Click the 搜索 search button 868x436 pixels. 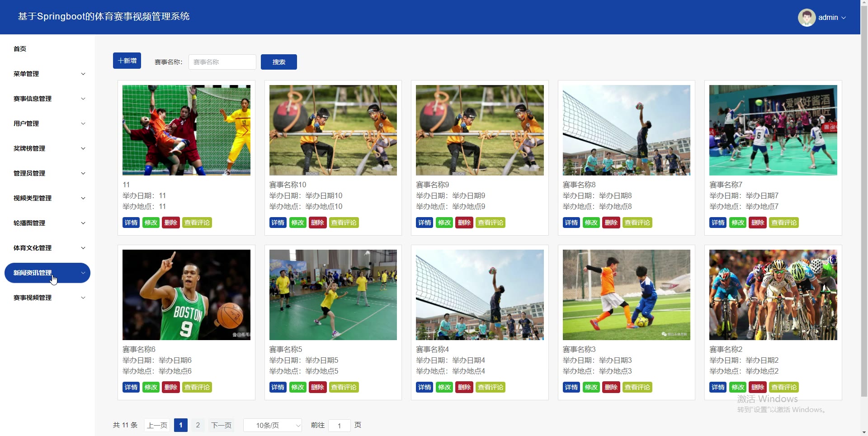pos(279,62)
